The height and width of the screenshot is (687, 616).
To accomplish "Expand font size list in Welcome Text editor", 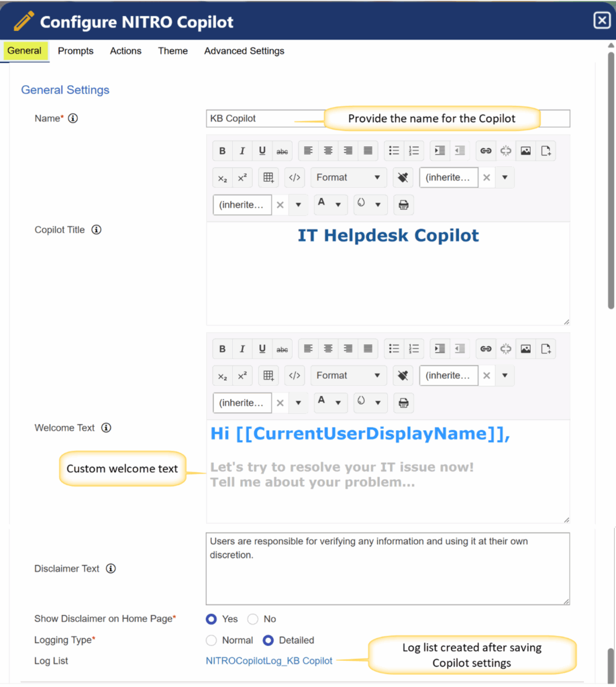I will click(x=299, y=403).
